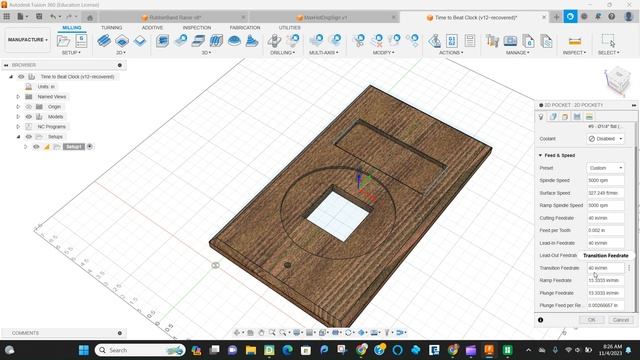This screenshot has width=640, height=360.
Task: Click the Spindle Speed input field
Action: coord(605,180)
